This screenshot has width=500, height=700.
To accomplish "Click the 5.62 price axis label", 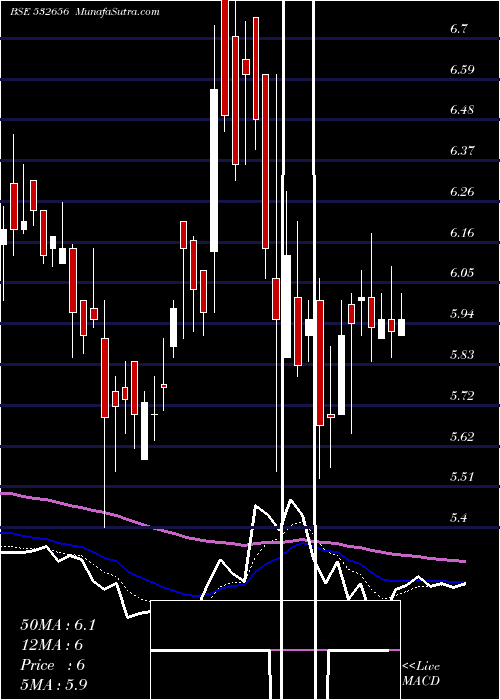I will pos(462,436).
